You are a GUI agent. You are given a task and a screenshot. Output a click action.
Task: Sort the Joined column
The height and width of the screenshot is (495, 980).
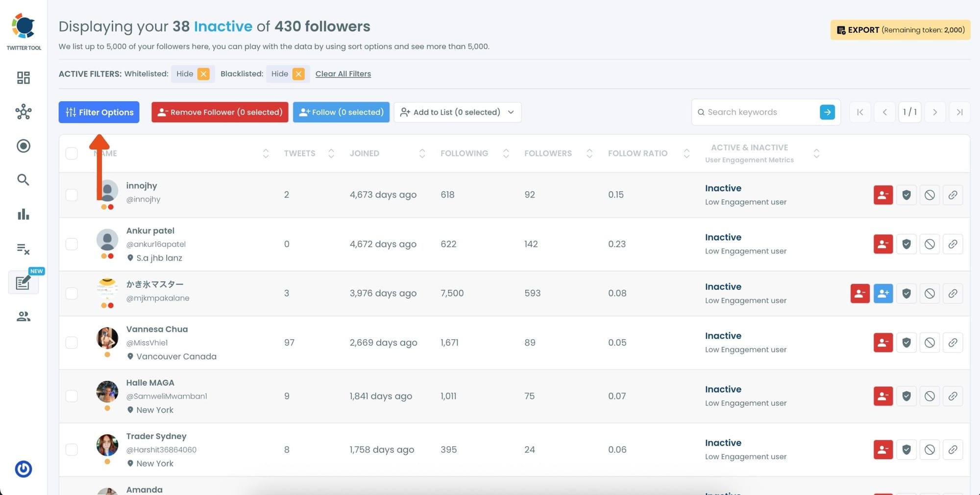point(422,153)
